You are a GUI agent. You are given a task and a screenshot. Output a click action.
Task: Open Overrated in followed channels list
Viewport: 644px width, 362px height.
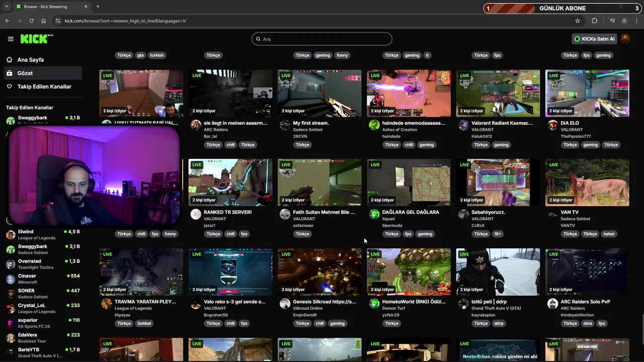click(x=43, y=264)
